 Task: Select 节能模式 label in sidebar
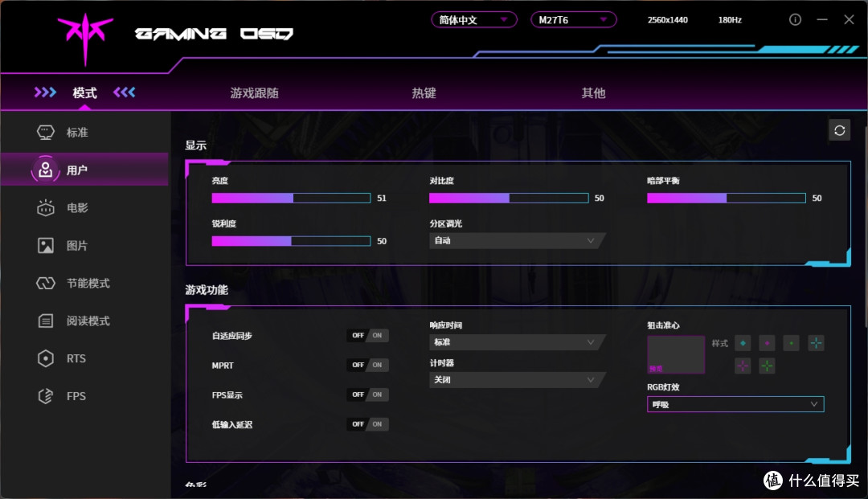click(x=88, y=283)
